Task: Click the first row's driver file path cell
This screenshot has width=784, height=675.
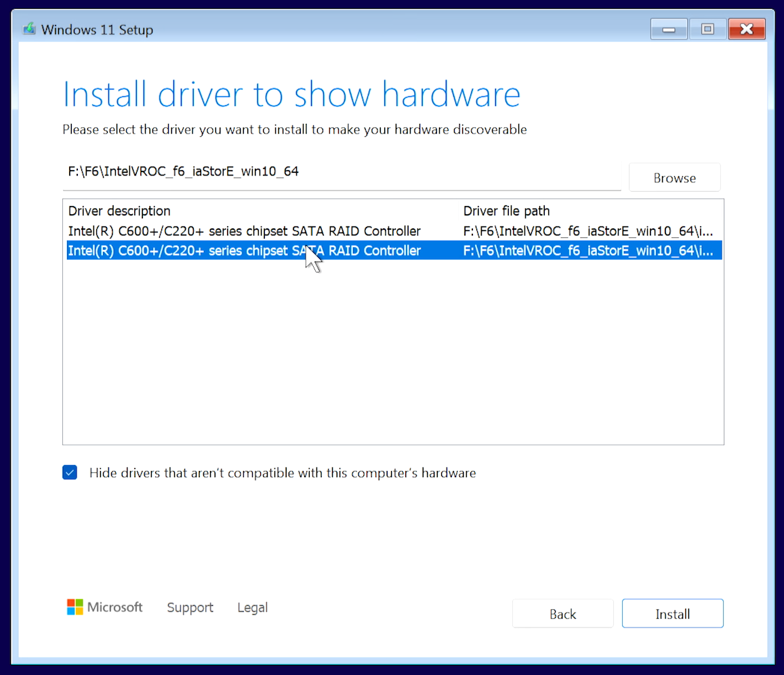Action: (x=588, y=231)
